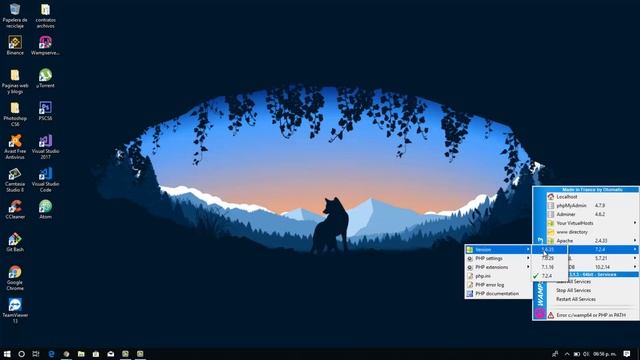
Task: Expand the PHP extensions submenu
Action: click(x=498, y=267)
